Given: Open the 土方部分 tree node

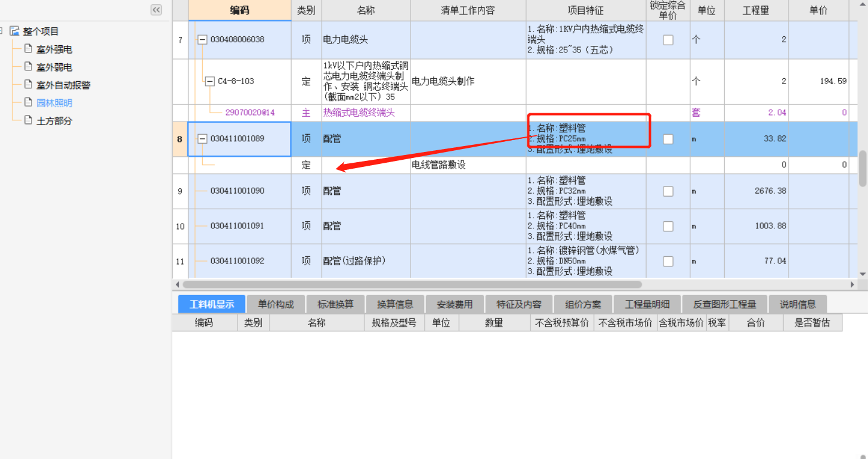Looking at the screenshot, I should point(54,121).
